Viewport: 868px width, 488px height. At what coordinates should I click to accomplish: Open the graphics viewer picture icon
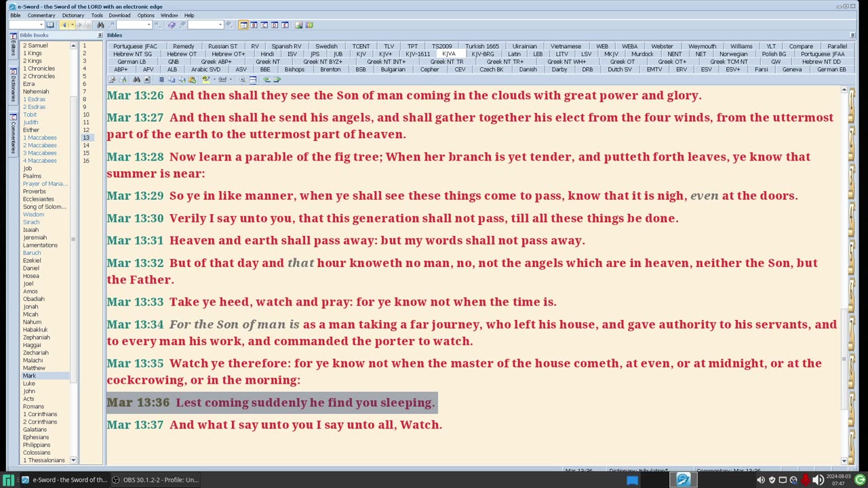coord(299,25)
